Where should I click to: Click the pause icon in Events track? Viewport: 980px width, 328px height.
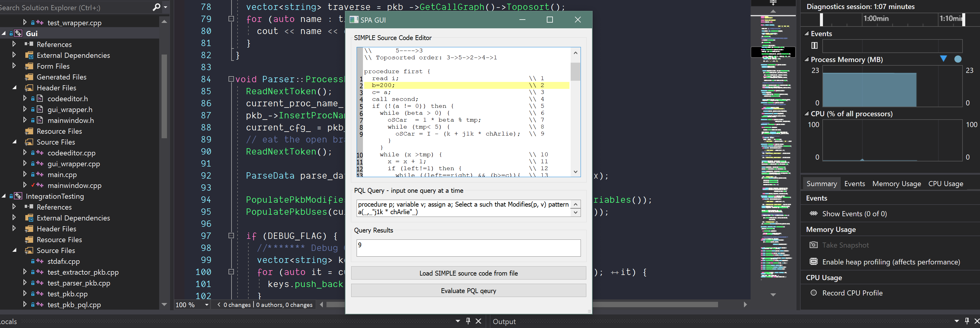[x=814, y=45]
